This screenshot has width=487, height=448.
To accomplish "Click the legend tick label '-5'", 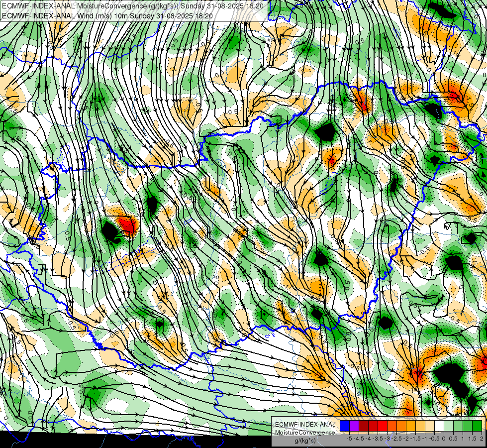I will coord(349,439).
